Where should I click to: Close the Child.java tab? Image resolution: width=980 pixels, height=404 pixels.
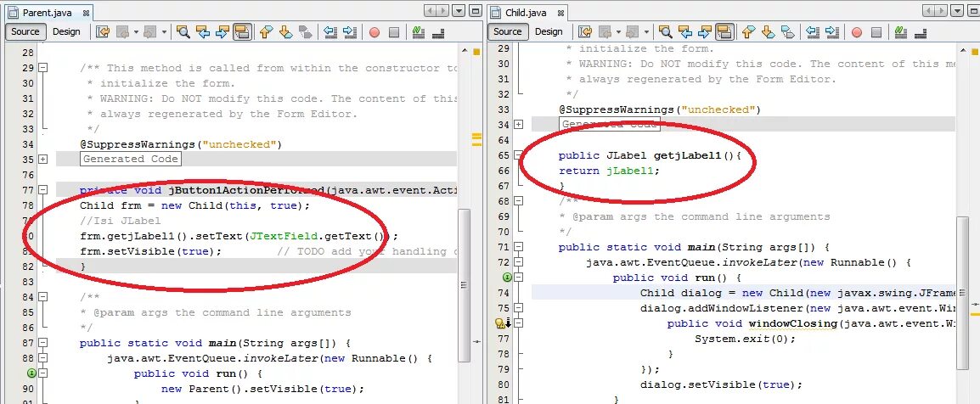point(560,13)
